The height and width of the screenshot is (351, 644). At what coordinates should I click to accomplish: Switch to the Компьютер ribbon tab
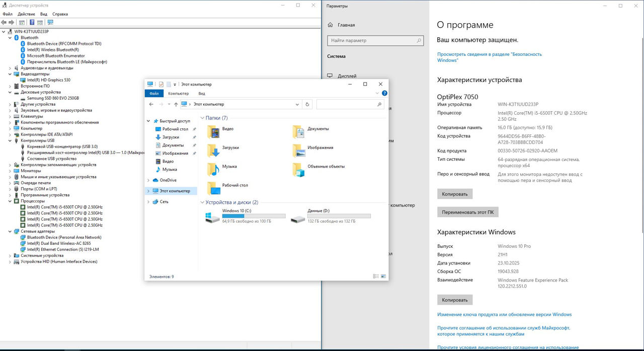(x=178, y=94)
